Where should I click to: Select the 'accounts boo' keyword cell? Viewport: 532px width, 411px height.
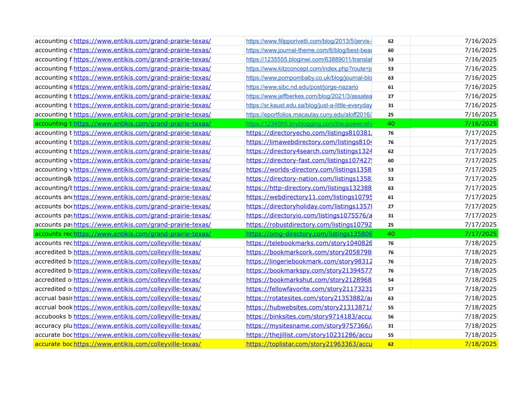[x=54, y=206]
